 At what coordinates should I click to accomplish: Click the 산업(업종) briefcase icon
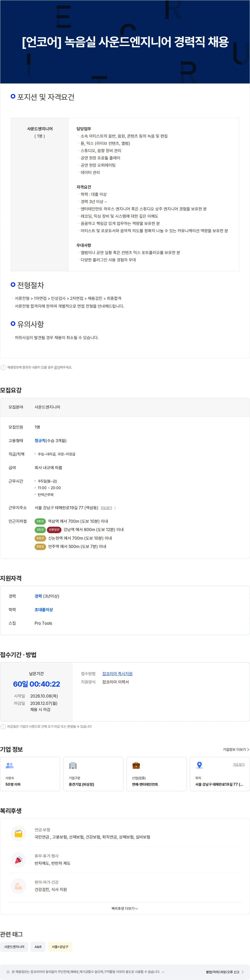pos(136,765)
